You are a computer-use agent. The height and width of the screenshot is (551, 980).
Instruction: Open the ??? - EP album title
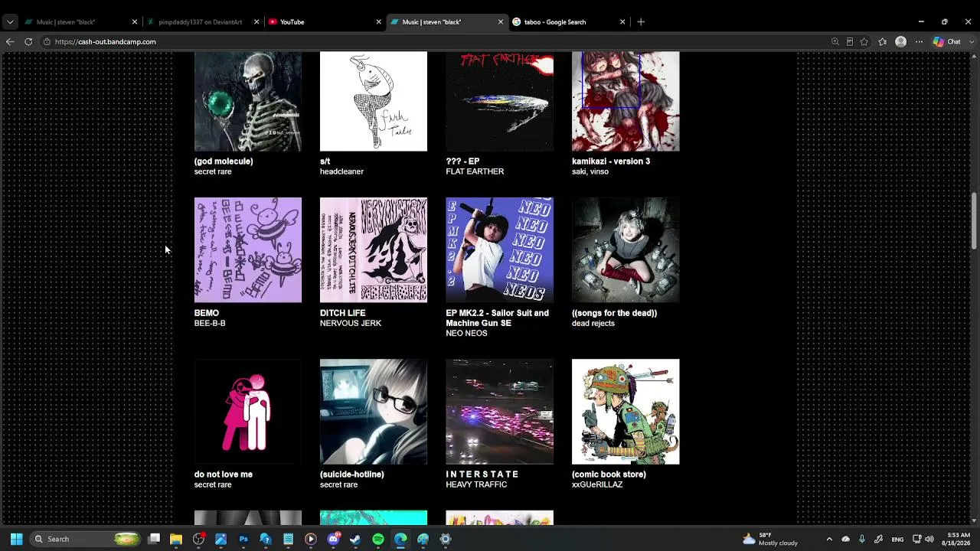coord(462,161)
